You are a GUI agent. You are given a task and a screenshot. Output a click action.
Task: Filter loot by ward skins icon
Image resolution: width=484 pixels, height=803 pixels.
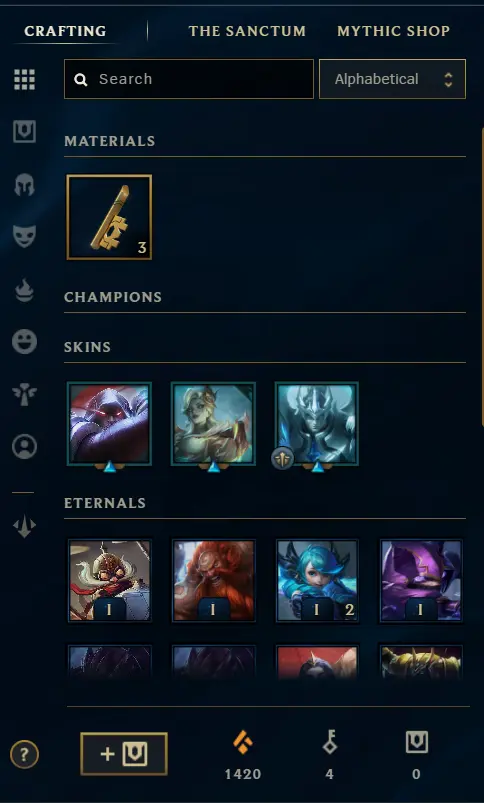pyautogui.click(x=25, y=394)
